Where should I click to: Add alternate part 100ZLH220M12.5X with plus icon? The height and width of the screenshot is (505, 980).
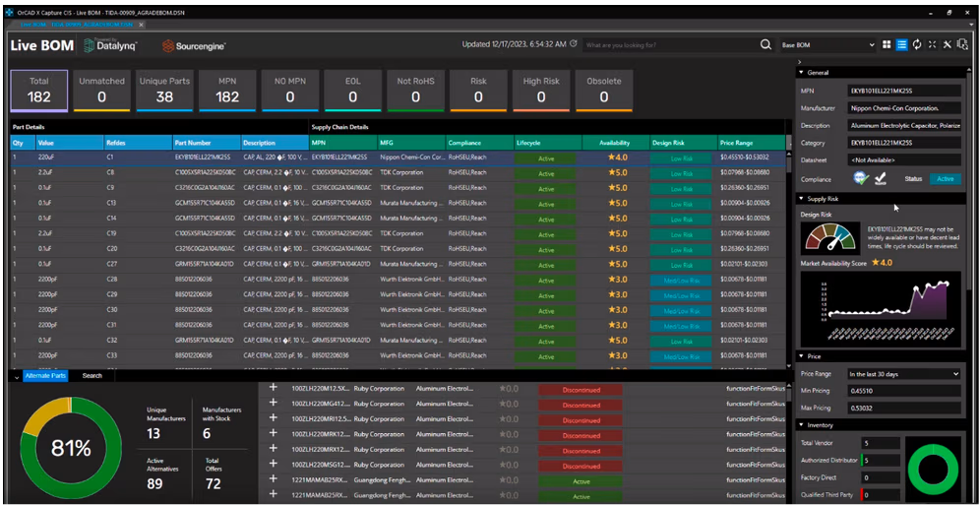coord(273,388)
